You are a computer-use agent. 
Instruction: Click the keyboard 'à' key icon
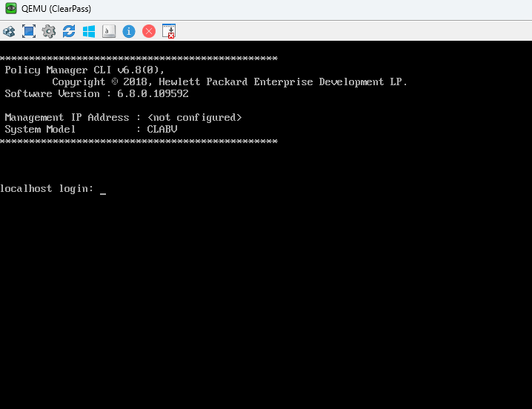[109, 32]
